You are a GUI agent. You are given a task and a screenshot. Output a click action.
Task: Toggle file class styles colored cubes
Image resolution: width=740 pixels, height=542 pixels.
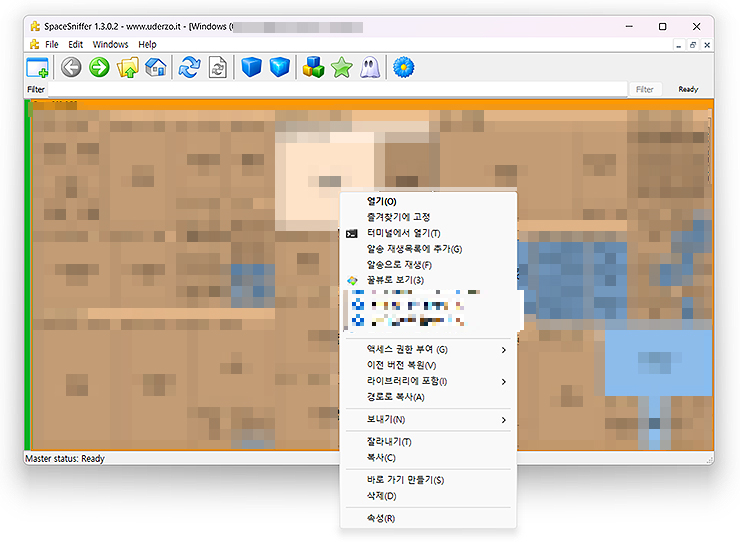[x=313, y=67]
